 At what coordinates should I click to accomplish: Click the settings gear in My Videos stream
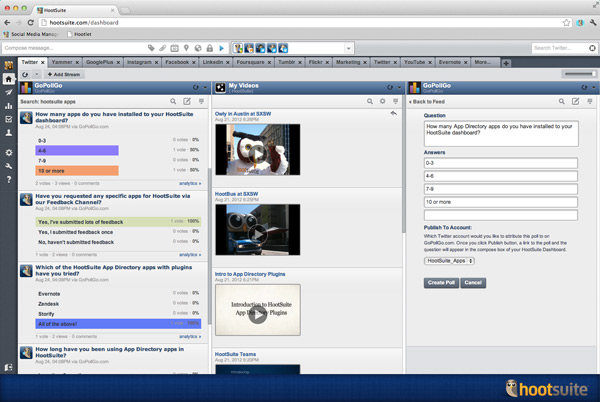click(x=382, y=101)
